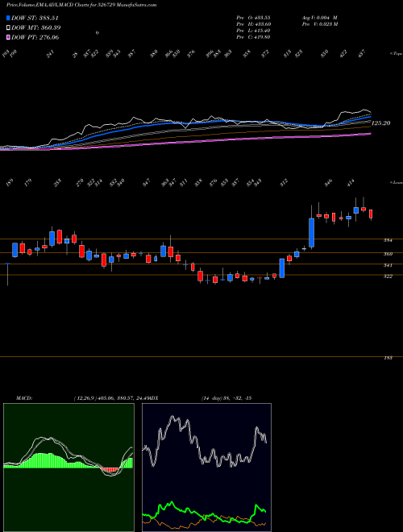Click the white DOW MT legend swatch
Screen dimensions: 403x532
click(x=8, y=27)
